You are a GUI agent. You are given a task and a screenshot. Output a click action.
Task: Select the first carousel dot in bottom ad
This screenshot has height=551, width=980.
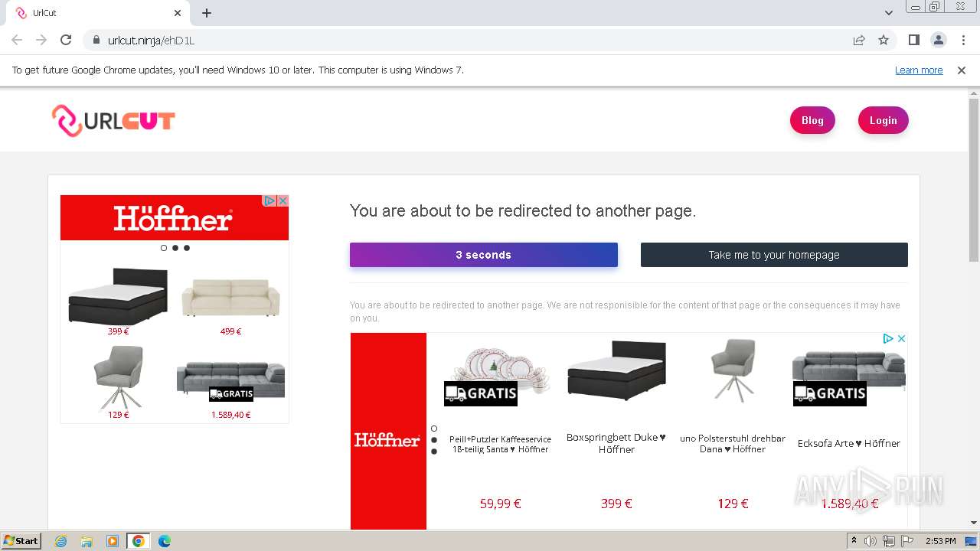click(434, 429)
